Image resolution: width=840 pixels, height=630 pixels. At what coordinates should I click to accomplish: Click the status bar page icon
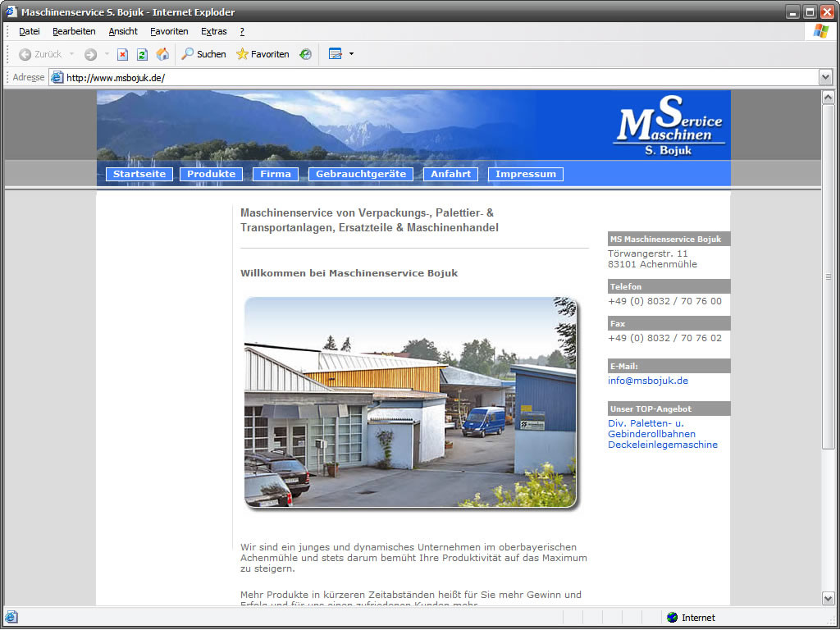click(11, 617)
